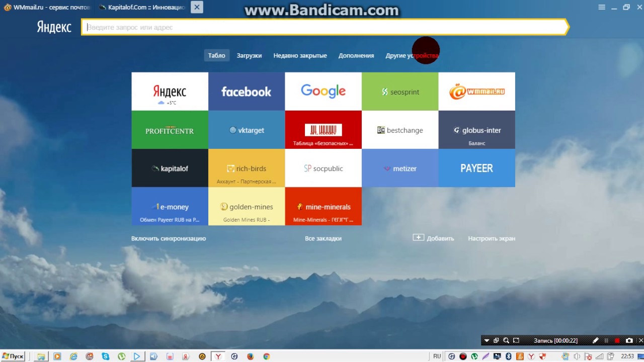This screenshot has height=362, width=644.
Task: Open uTorrent from taskbar
Action: (122, 356)
